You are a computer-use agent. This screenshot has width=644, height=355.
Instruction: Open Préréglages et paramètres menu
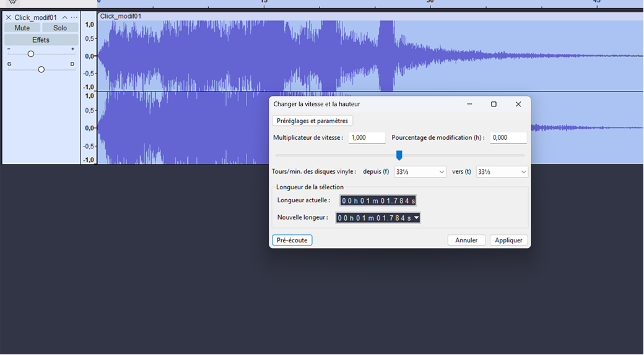pyautogui.click(x=313, y=121)
